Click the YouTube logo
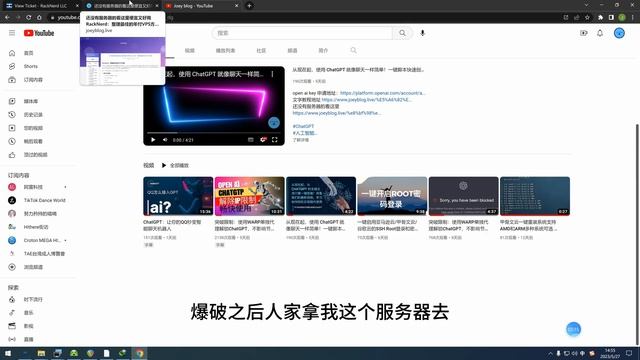 pos(39,33)
